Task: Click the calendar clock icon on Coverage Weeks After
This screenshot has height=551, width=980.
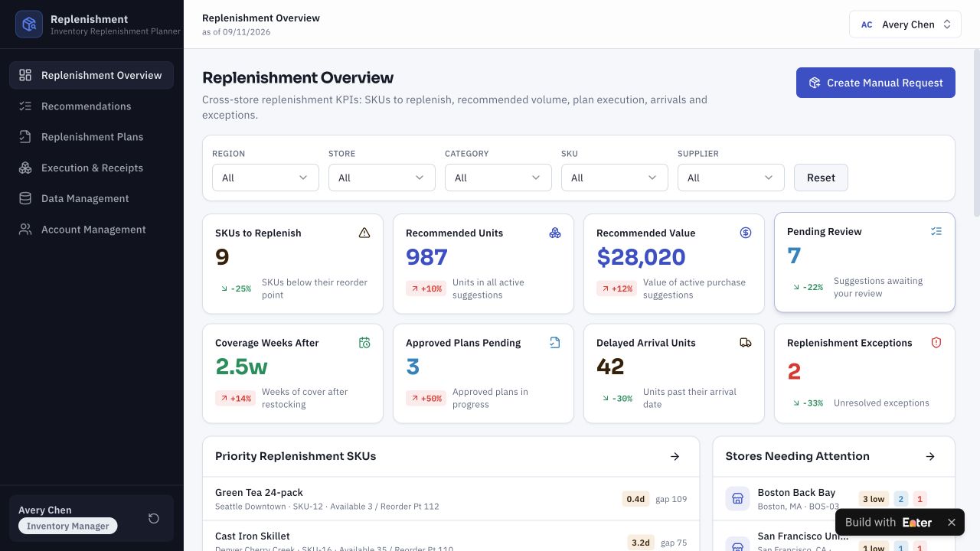Action: tap(364, 343)
